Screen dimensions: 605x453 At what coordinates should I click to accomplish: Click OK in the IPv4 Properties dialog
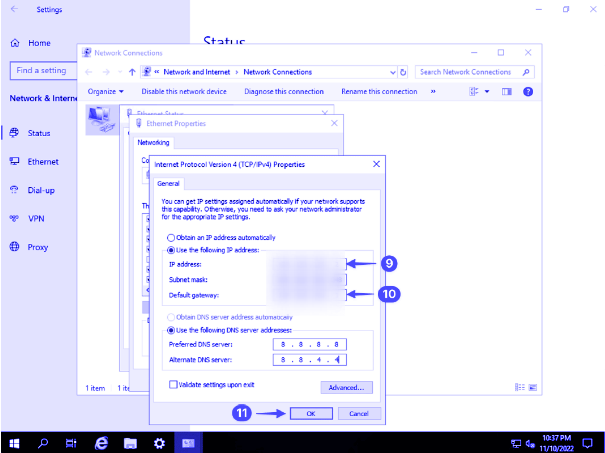pyautogui.click(x=311, y=413)
